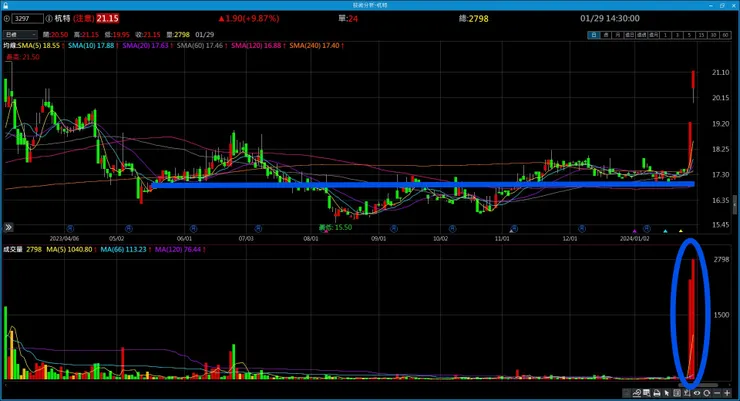
Task: Click the volume MA(5) 1040.80 label
Action: coord(69,250)
